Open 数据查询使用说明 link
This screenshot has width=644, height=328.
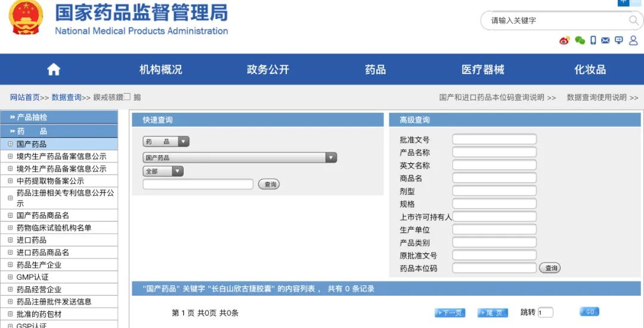[602, 97]
